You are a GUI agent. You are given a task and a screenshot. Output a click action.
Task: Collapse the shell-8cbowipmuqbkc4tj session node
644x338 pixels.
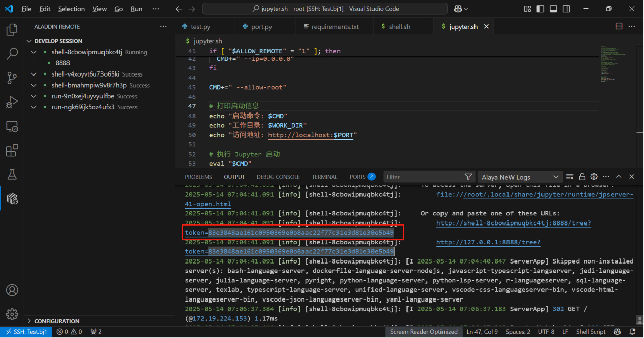click(34, 52)
